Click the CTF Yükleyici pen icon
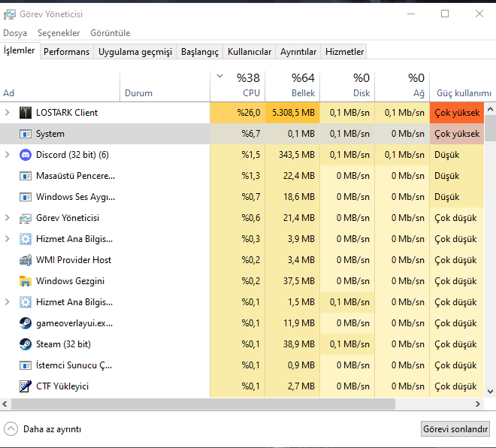Image resolution: width=496 pixels, height=448 pixels. tap(26, 386)
